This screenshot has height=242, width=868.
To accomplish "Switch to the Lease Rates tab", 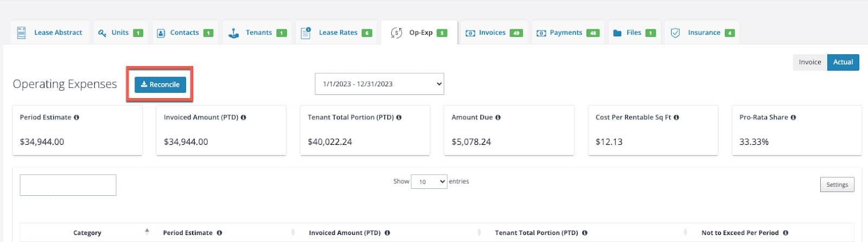I will (337, 33).
